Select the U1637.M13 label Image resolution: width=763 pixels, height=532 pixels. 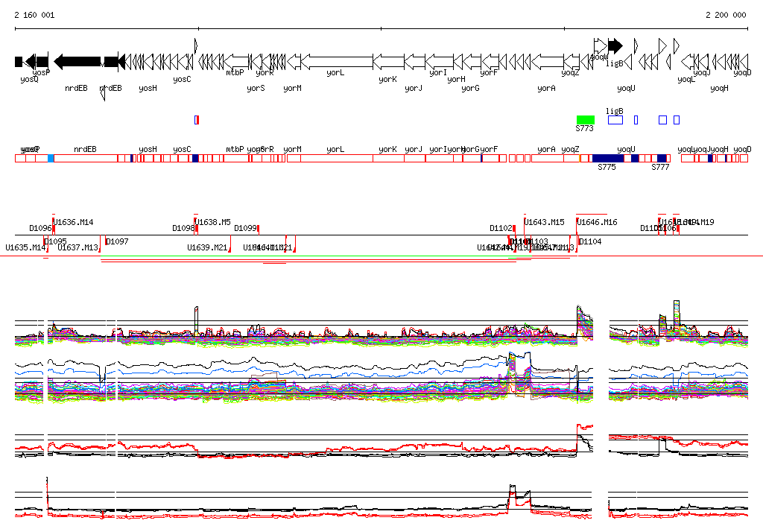[77, 248]
